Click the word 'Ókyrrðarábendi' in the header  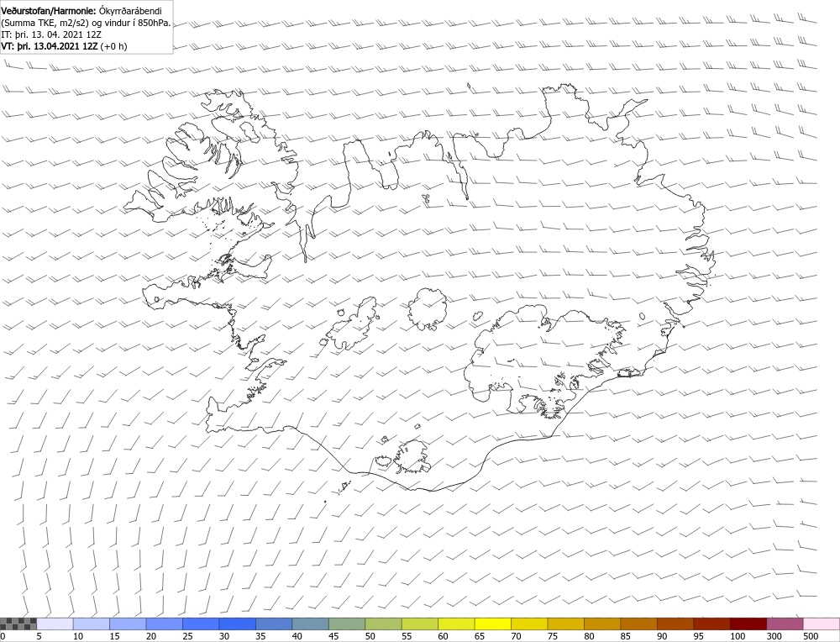pyautogui.click(x=131, y=11)
